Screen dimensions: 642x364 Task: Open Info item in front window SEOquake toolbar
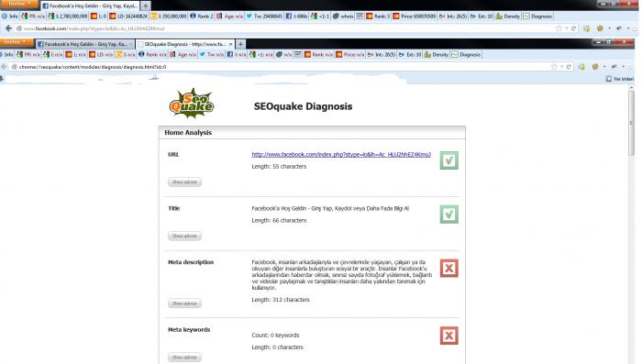coord(7,54)
